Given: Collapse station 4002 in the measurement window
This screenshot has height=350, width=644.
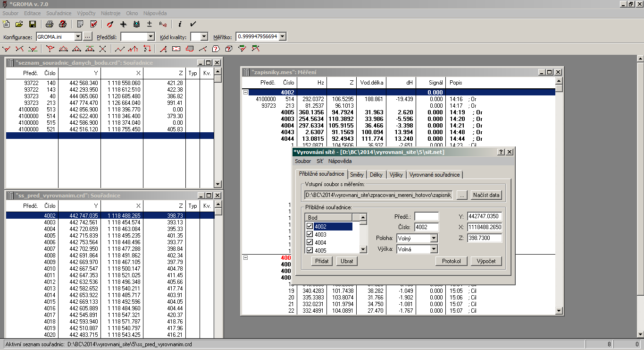Looking at the screenshot, I should (245, 93).
